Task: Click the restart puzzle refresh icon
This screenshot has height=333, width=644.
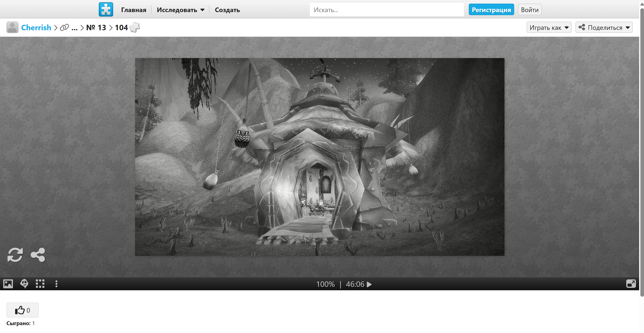Action: tap(15, 255)
